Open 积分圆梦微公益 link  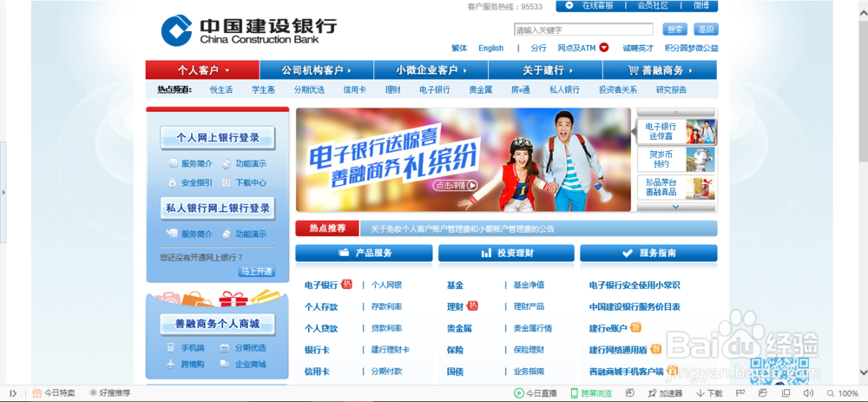tap(692, 48)
